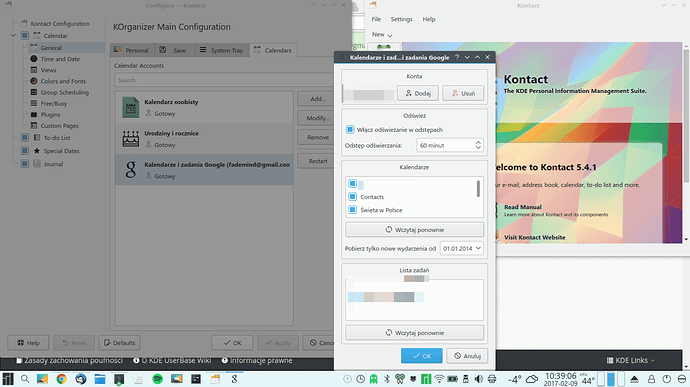
Task: Open context help in Google calendar dialog title bar
Action: click(457, 57)
